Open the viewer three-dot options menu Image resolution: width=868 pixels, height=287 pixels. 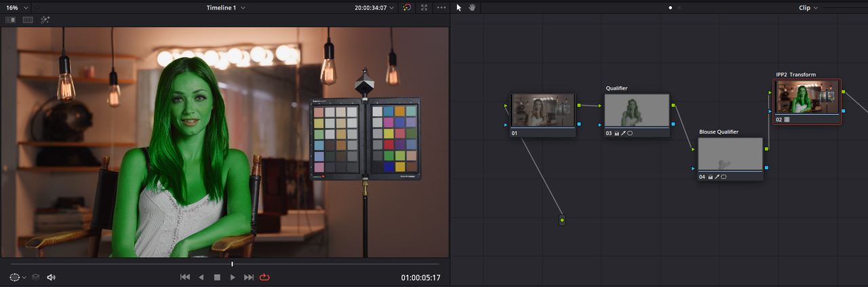tap(442, 7)
